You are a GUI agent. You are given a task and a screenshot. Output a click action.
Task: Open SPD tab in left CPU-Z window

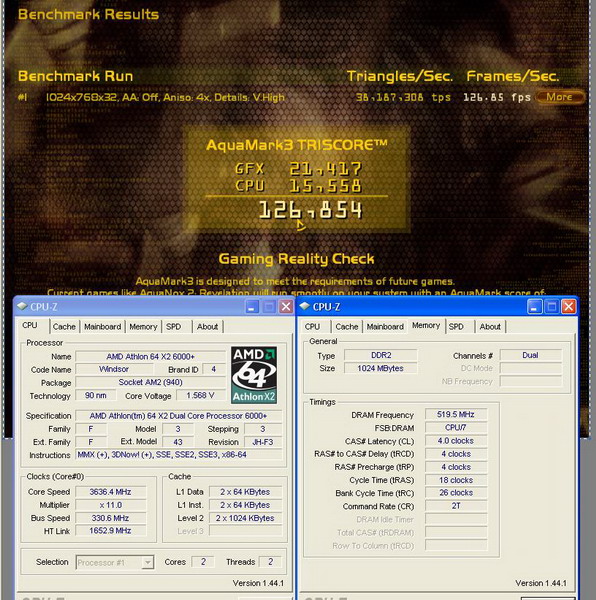click(173, 327)
